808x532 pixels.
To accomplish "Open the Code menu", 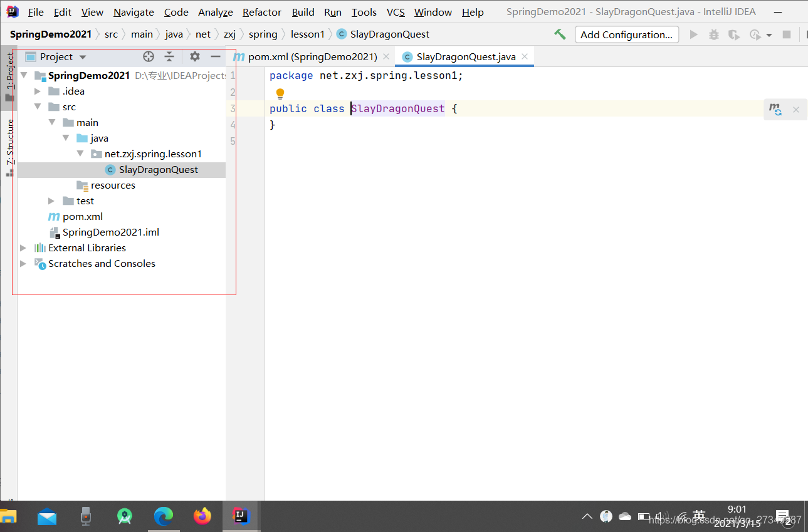I will 176,12.
